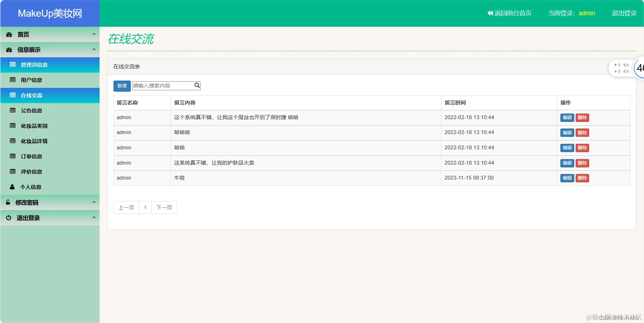
Task: Edit the 护肤品大卖 message row
Action: pyautogui.click(x=567, y=163)
